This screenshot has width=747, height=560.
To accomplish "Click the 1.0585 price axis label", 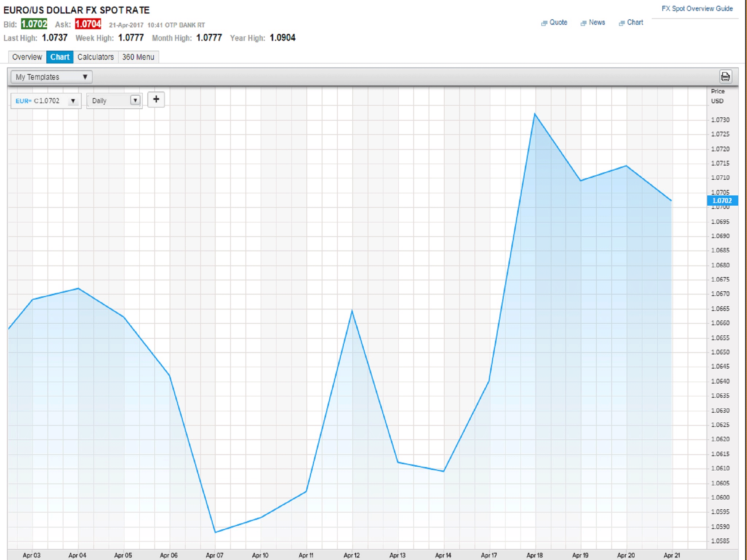I will (720, 541).
